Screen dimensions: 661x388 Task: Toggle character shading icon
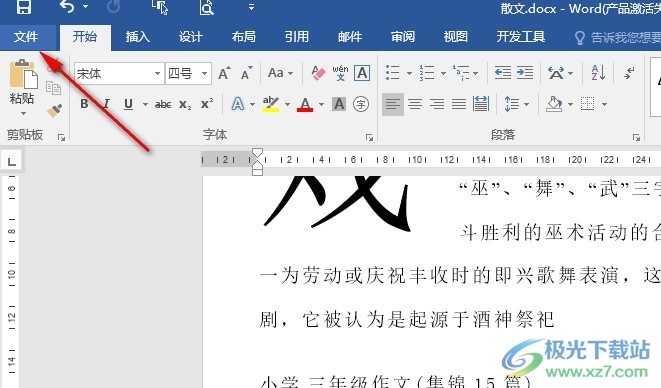tap(339, 104)
